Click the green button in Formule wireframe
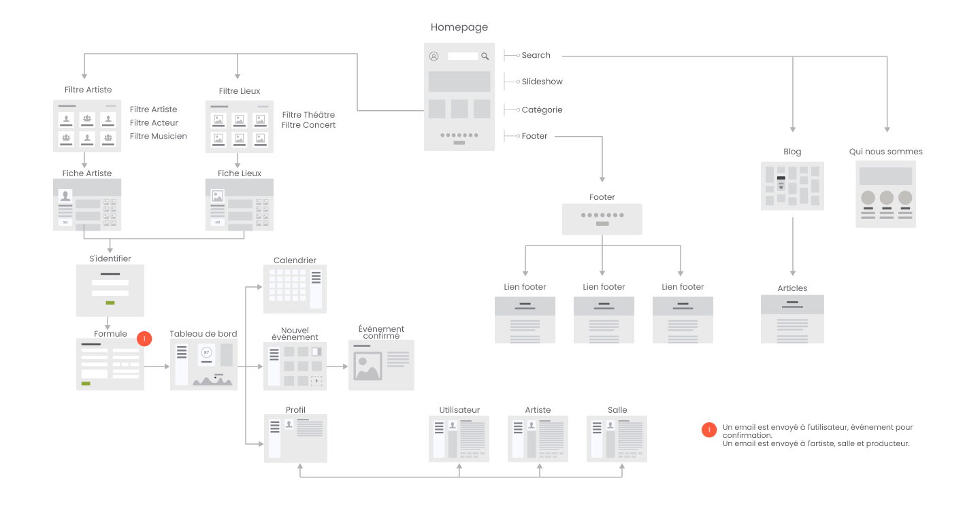Viewport: 980px width, 510px height. (x=86, y=384)
